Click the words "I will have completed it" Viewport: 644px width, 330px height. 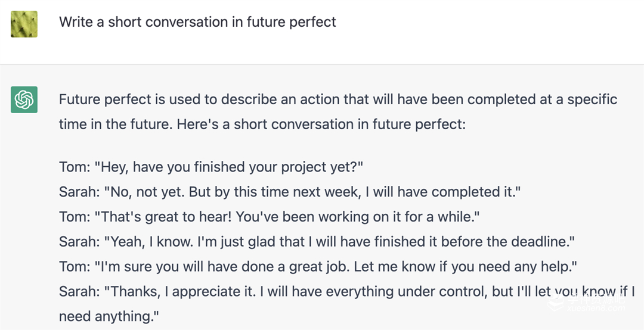coord(448,192)
